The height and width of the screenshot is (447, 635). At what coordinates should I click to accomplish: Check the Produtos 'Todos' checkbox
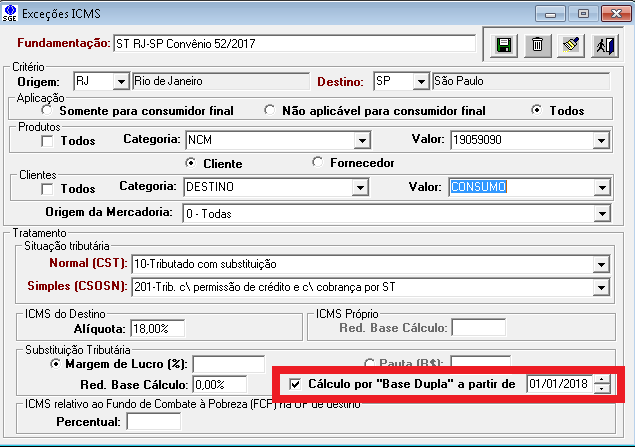tap(48, 141)
